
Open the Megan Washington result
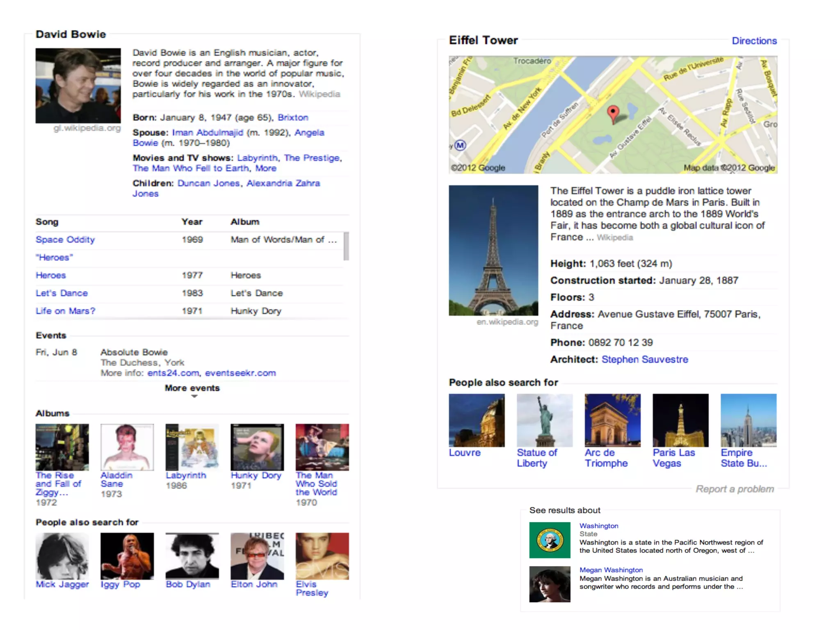(611, 570)
